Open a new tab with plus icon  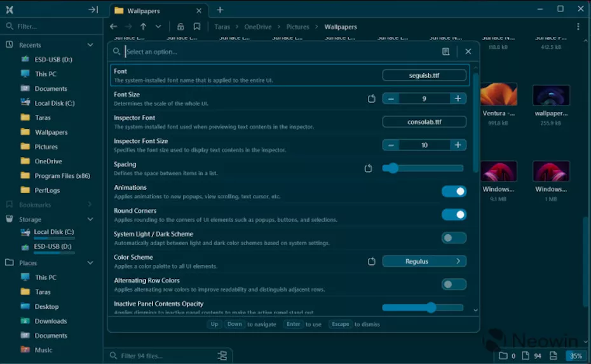(x=220, y=10)
